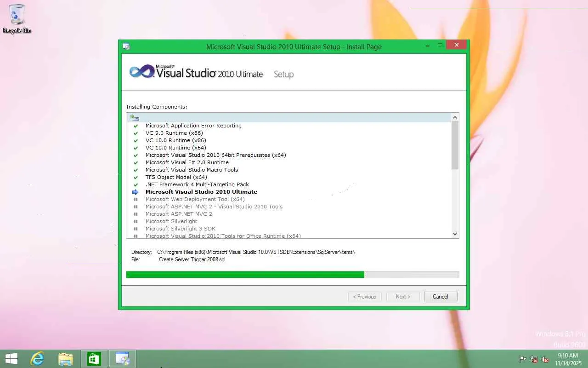Click pending icon beside ASP.NET MVC 2 - Visual Studio 2010 Tools
Image resolution: width=588 pixels, height=368 pixels.
pos(136,207)
